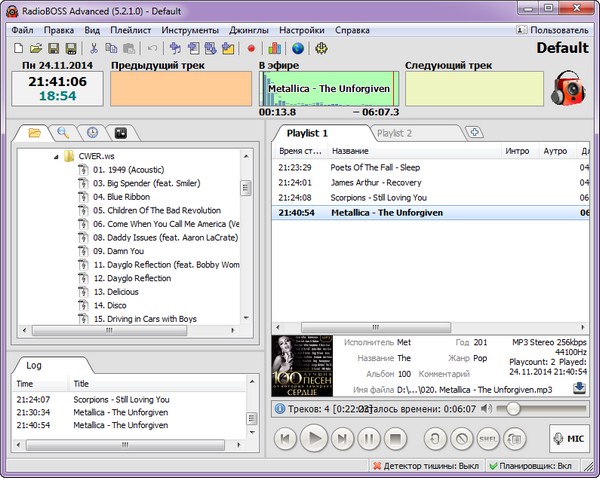Click the Детектор тишины status button
600x478 pixels.
pyautogui.click(x=422, y=466)
